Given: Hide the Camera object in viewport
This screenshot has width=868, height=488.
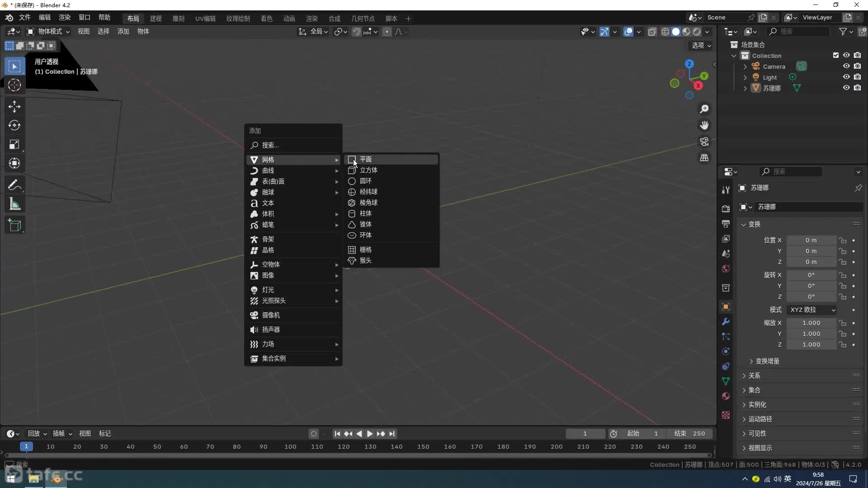Looking at the screenshot, I should pos(846,66).
